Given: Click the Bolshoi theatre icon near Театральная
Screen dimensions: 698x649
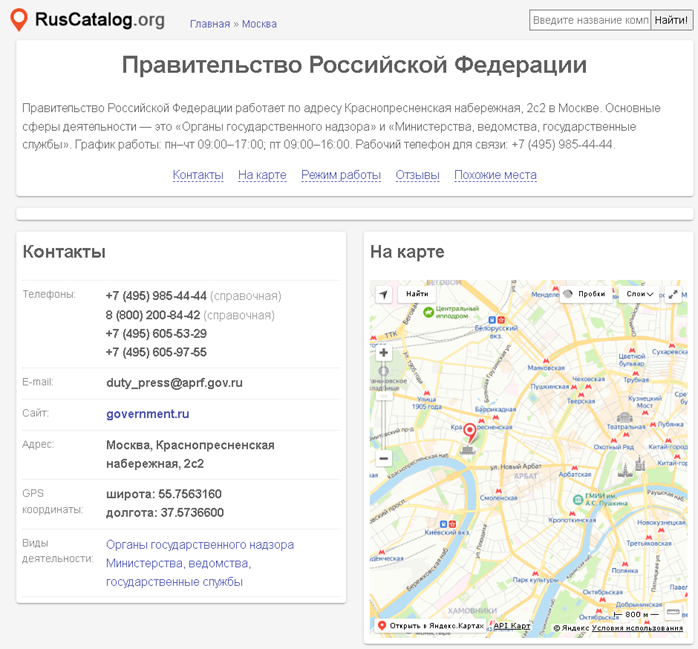Looking at the screenshot, I should pos(625,417).
